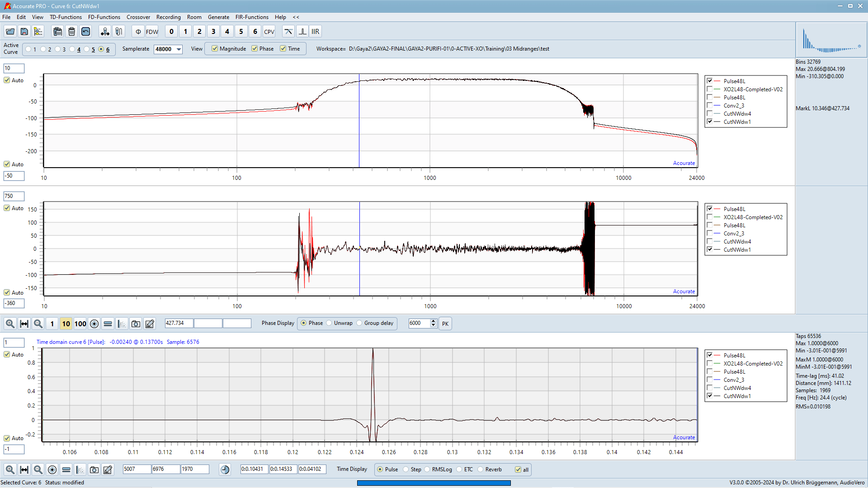The width and height of the screenshot is (868, 488).
Task: Open the File menu
Action: [x=6, y=17]
